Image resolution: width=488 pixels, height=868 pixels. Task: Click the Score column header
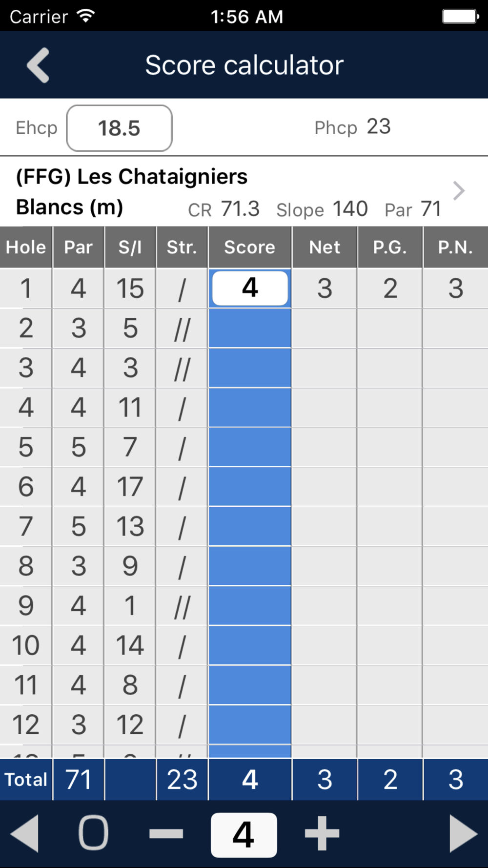point(250,247)
